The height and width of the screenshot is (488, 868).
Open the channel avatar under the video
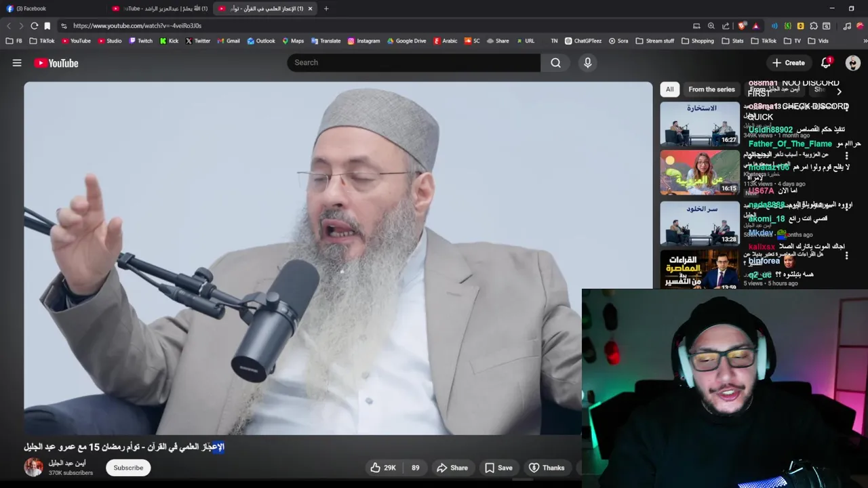click(x=33, y=467)
